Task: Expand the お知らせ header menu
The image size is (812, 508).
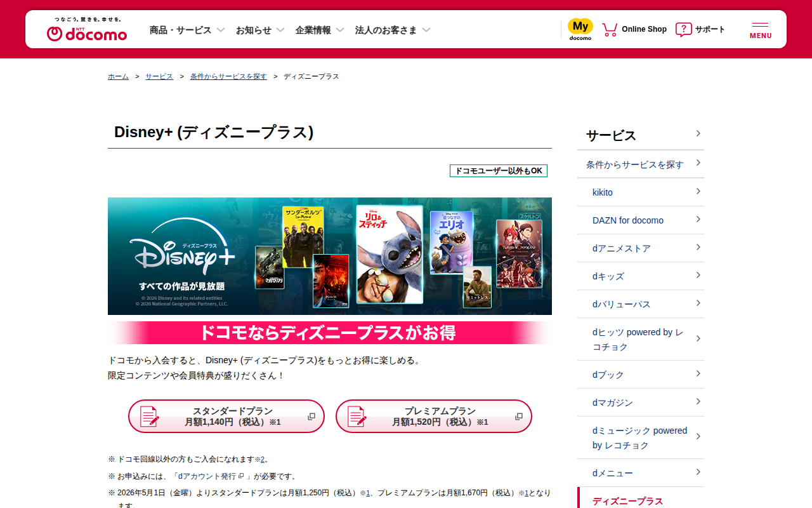Action: 260,30
